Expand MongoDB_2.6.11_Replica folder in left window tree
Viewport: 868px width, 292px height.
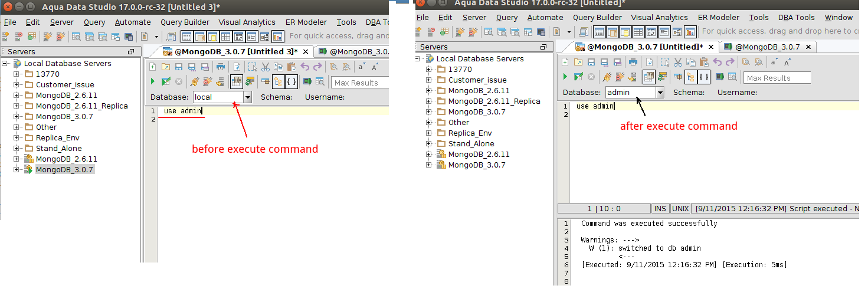(x=17, y=106)
